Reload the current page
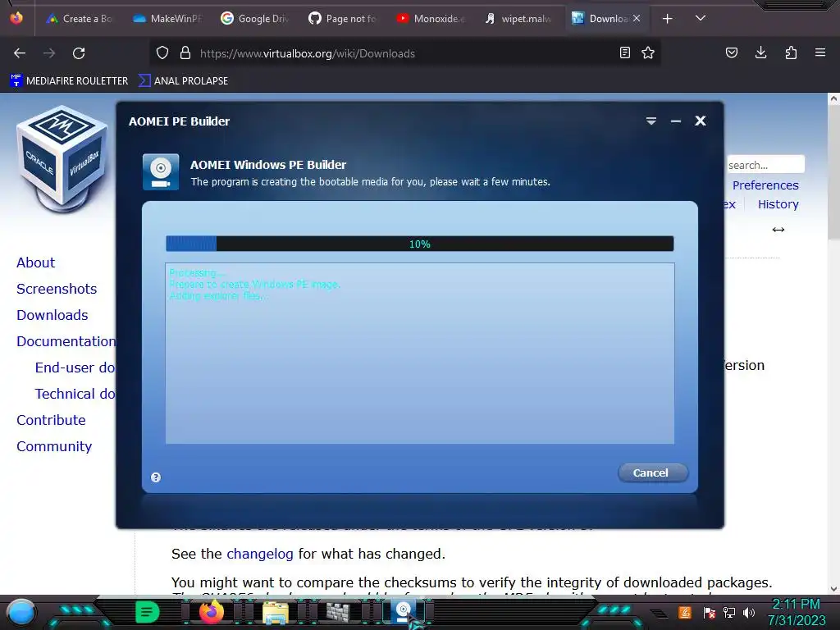The width and height of the screenshot is (840, 630). point(79,53)
